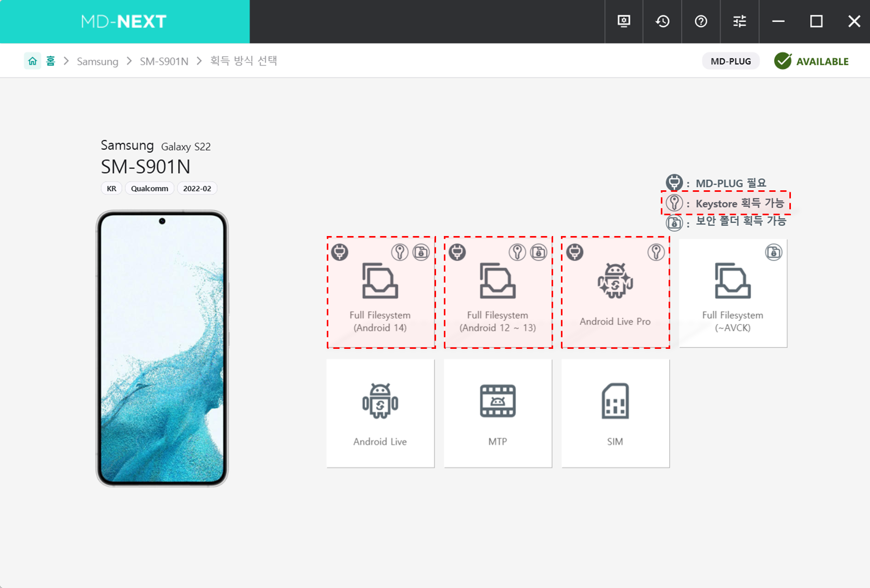Image resolution: width=870 pixels, height=588 pixels.
Task: Click the Qualcomm chipset tag
Action: coord(149,188)
